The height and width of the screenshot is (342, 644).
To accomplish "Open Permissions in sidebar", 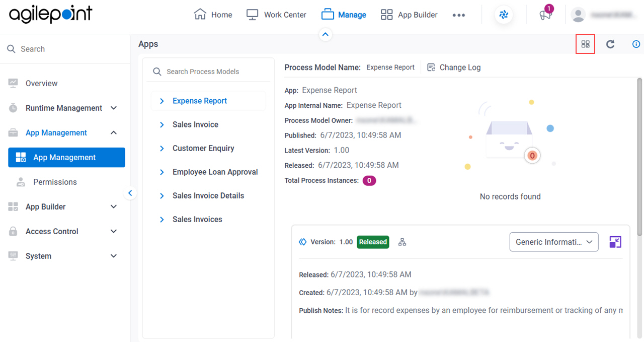I will click(x=55, y=182).
